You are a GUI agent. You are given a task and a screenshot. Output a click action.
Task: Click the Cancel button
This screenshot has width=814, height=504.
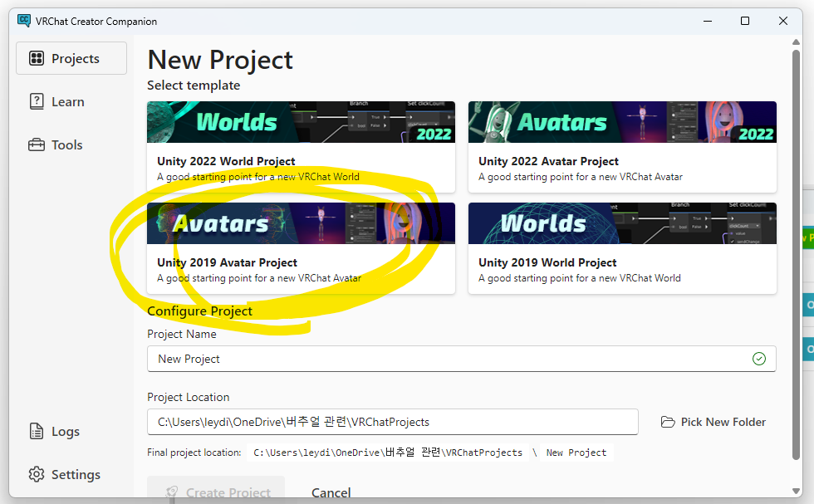[x=331, y=492]
